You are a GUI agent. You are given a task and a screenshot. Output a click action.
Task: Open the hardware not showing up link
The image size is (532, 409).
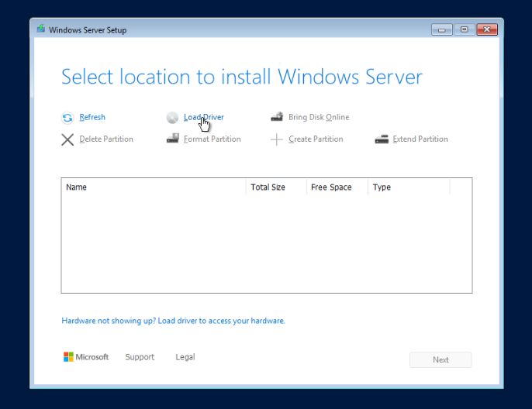click(173, 321)
